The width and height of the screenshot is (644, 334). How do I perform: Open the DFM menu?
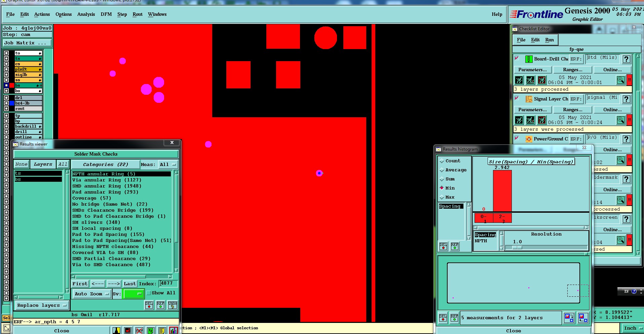click(106, 14)
